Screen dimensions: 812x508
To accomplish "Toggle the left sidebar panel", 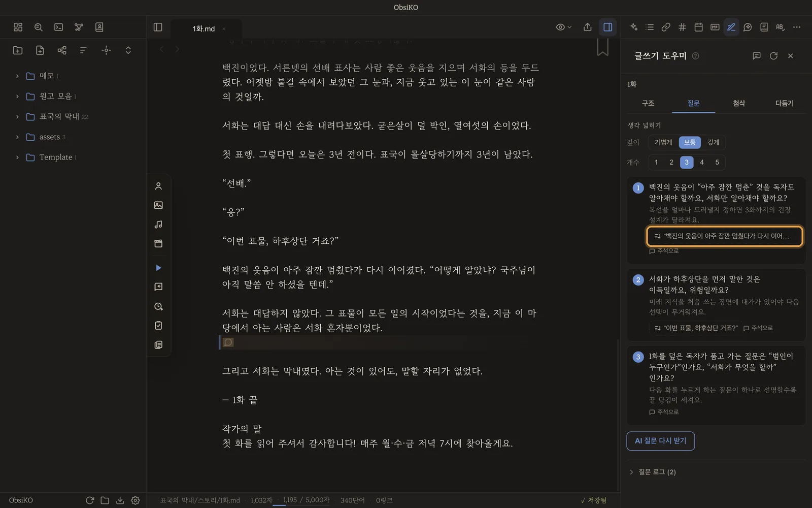I will 158,27.
